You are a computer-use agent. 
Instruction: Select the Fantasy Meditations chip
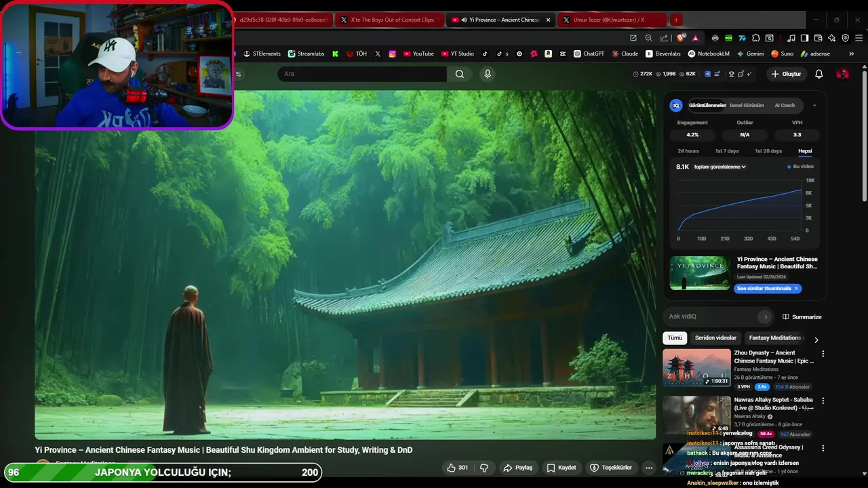(x=775, y=338)
